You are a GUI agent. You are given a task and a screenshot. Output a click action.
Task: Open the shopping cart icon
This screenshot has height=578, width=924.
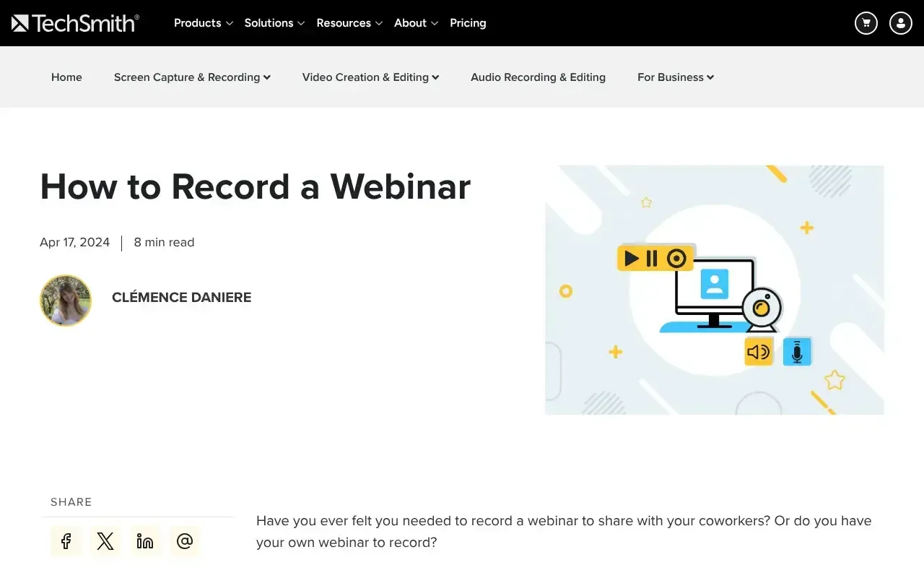pyautogui.click(x=866, y=23)
